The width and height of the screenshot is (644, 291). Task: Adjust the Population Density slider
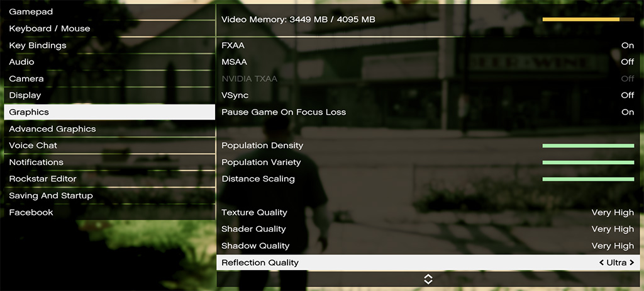[x=588, y=146]
